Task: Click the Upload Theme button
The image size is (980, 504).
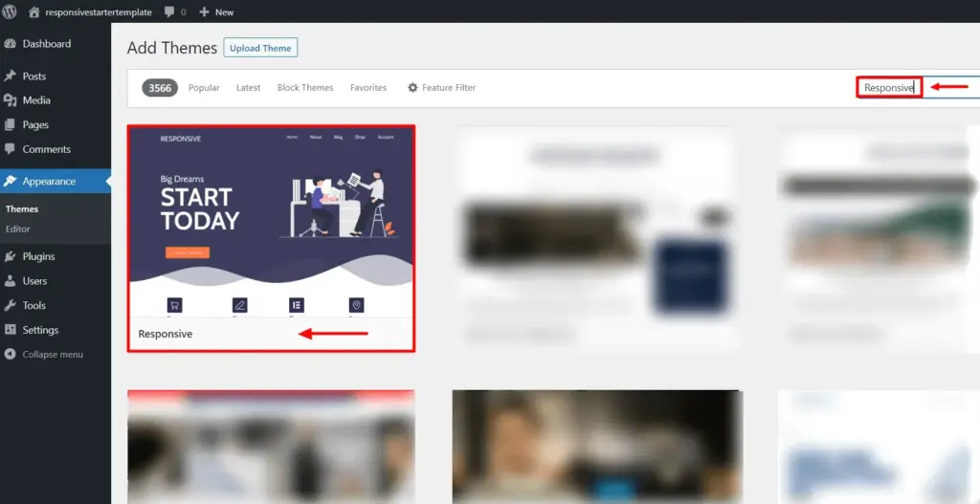Action: coord(260,48)
